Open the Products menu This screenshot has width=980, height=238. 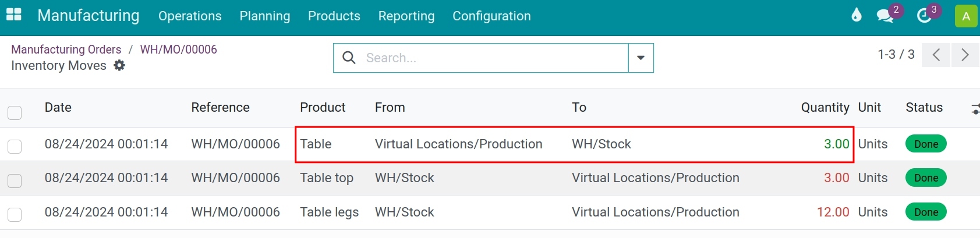tap(334, 16)
